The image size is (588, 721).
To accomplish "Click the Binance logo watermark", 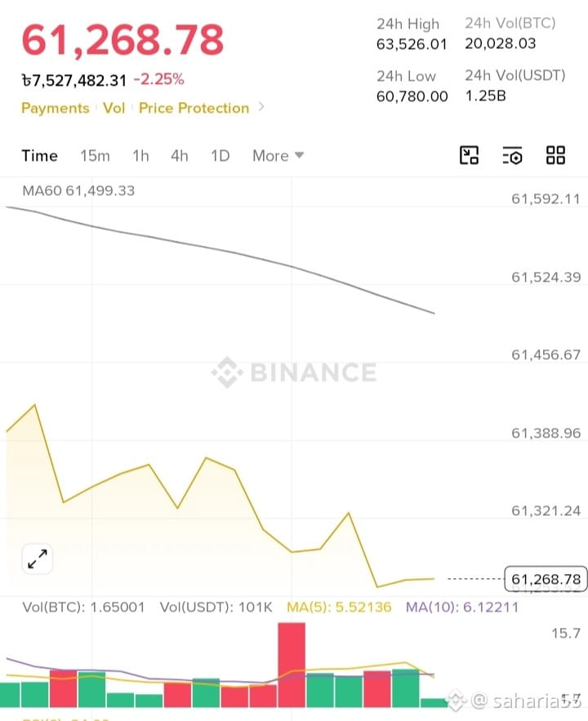I will pyautogui.click(x=294, y=372).
